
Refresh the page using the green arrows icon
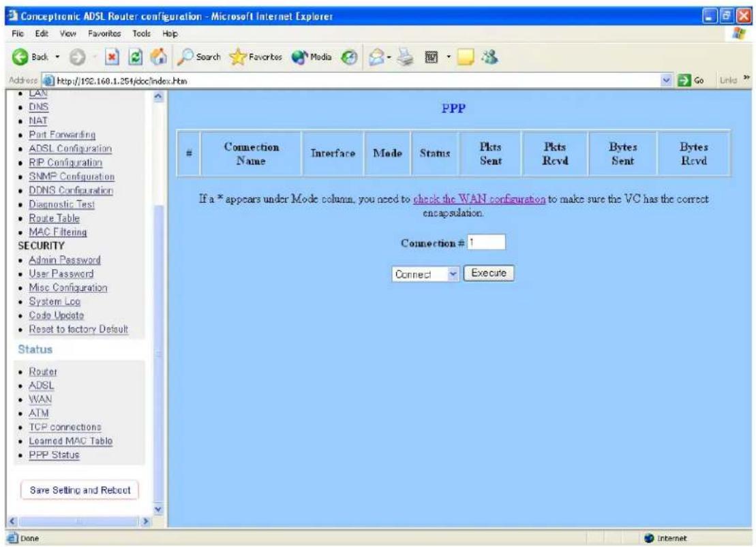pyautogui.click(x=136, y=57)
